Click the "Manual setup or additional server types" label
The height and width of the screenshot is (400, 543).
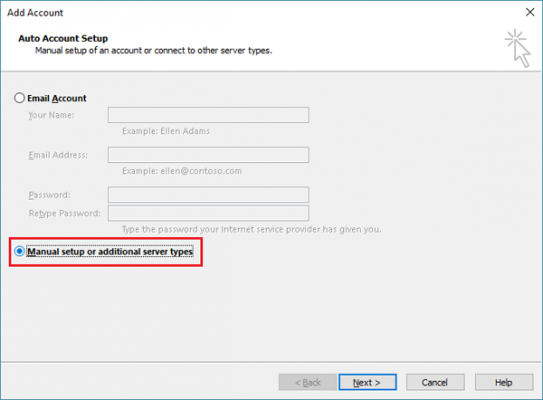click(110, 251)
